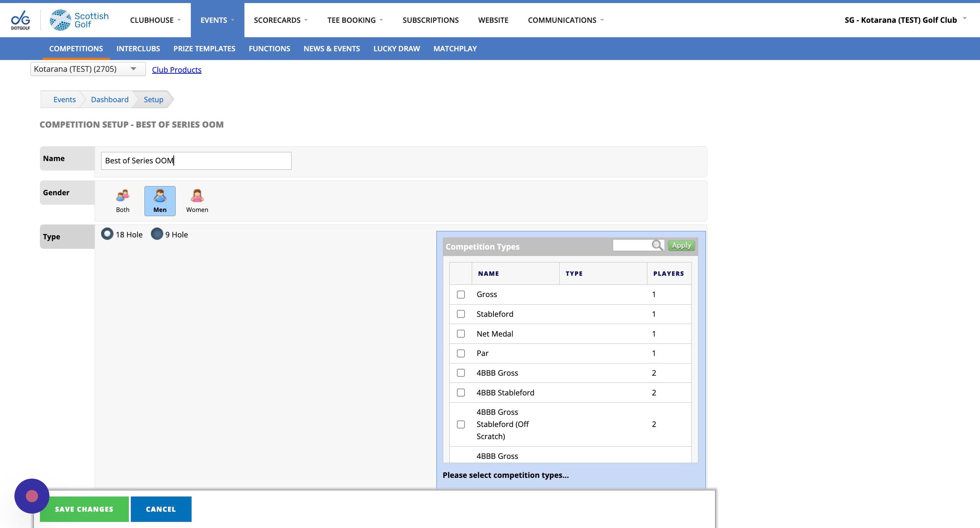Viewport: 980px width, 528px height.
Task: Click the Scottish Golf globe logo
Action: coord(60,20)
